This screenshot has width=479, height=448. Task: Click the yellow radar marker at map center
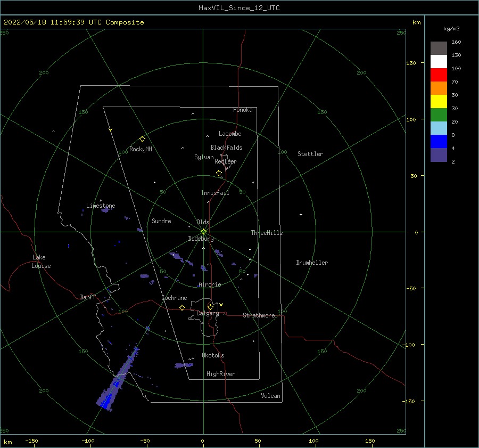203,232
